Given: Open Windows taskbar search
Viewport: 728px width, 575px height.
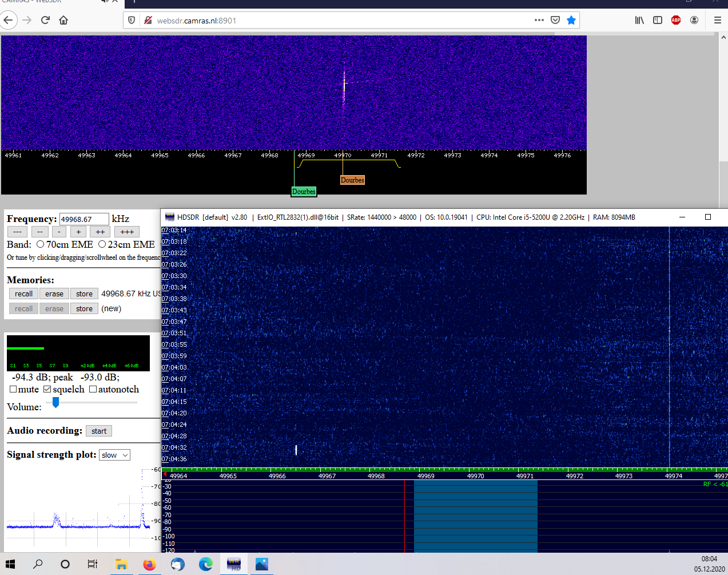Looking at the screenshot, I should coord(38,564).
